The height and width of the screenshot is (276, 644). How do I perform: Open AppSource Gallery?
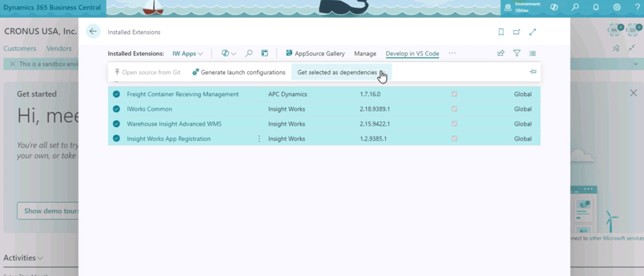click(x=315, y=54)
